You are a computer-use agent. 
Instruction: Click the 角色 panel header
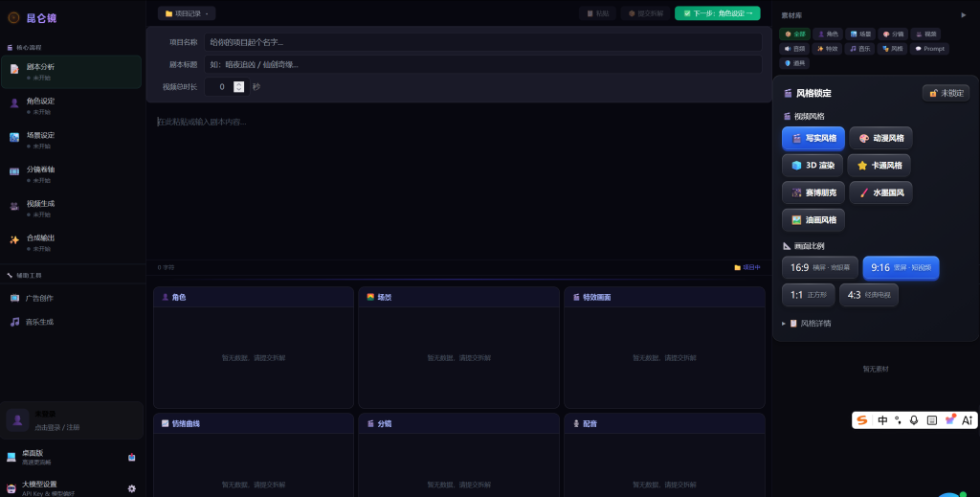pyautogui.click(x=254, y=297)
